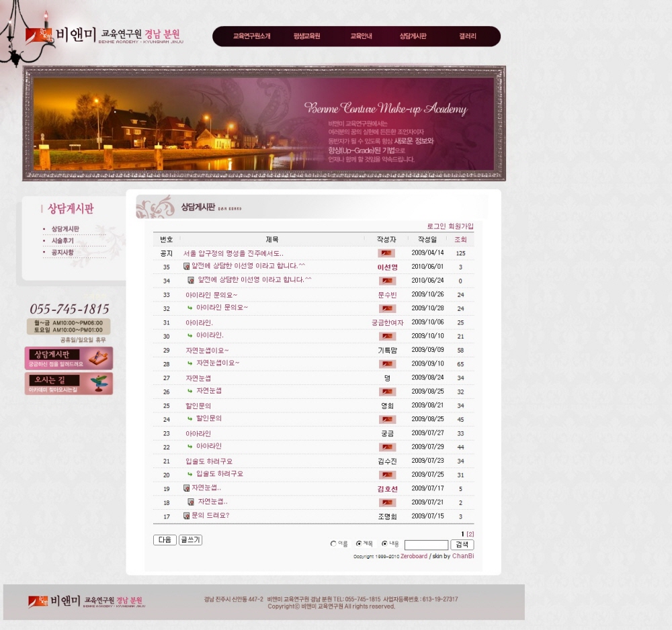The image size is (672, 630).
Task: Open the 교육연구원소개 top menu
Action: [x=251, y=36]
